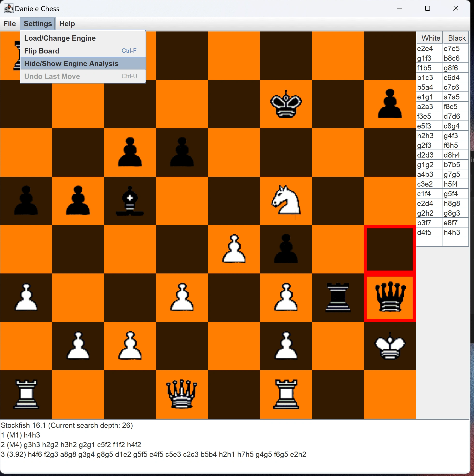Close the open Settings menu
The width and height of the screenshot is (474, 476).
tap(38, 24)
